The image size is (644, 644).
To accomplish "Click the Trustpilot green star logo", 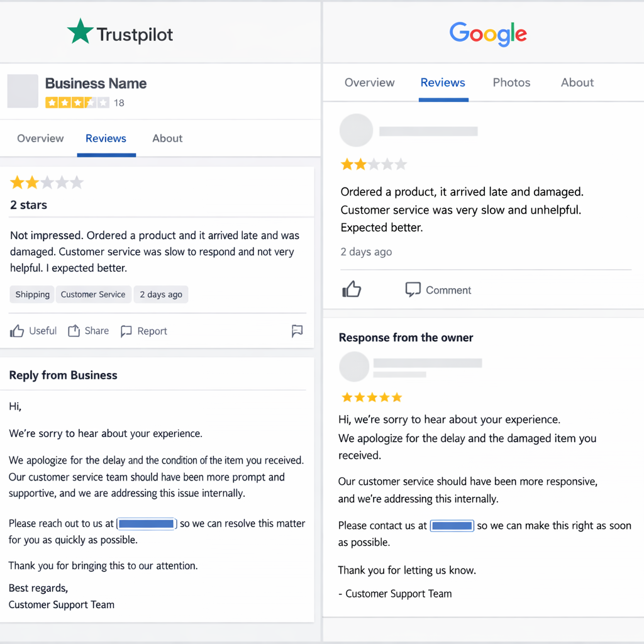I will 80,31.
